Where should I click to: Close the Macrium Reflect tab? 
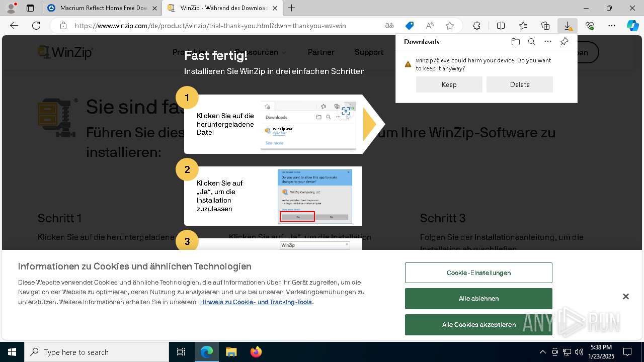point(154,8)
